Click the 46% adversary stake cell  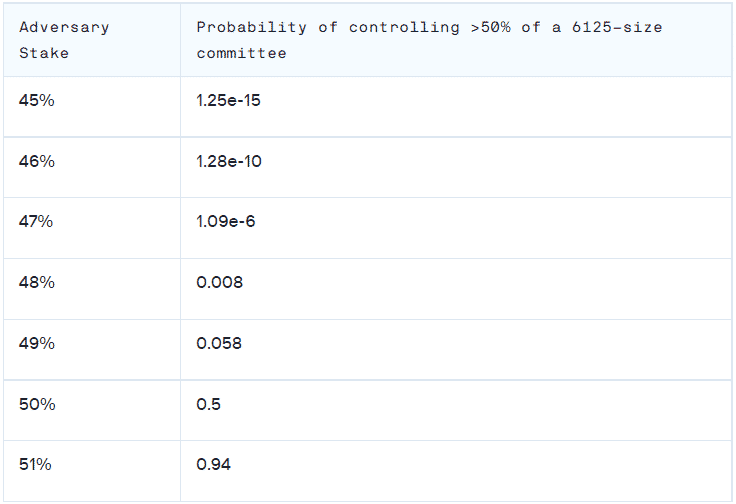pyautogui.click(x=92, y=168)
